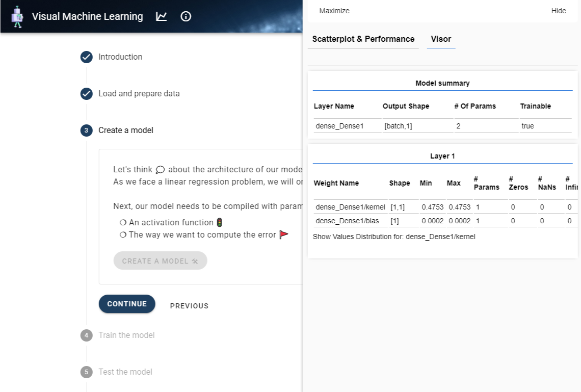Select the dense_Dense1/bias row
Viewport: 581px width, 392px height.
click(x=347, y=220)
